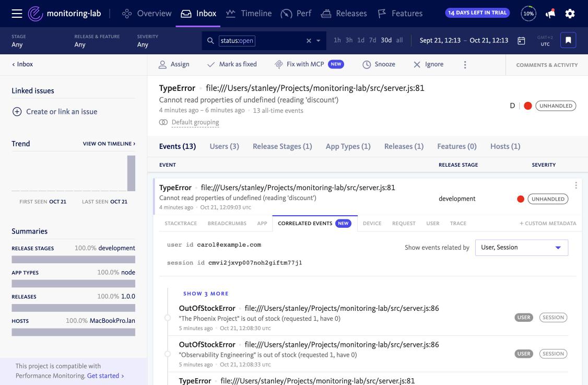This screenshot has width=588, height=385.
Task: Open the Timeline view
Action: 249,14
